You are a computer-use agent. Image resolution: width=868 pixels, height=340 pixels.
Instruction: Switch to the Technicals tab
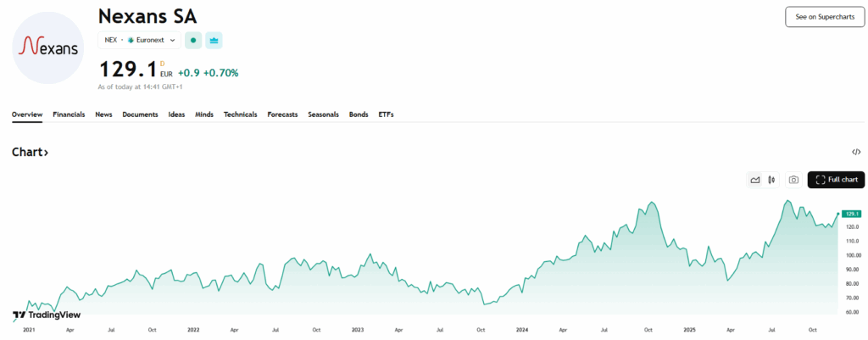pyautogui.click(x=240, y=114)
